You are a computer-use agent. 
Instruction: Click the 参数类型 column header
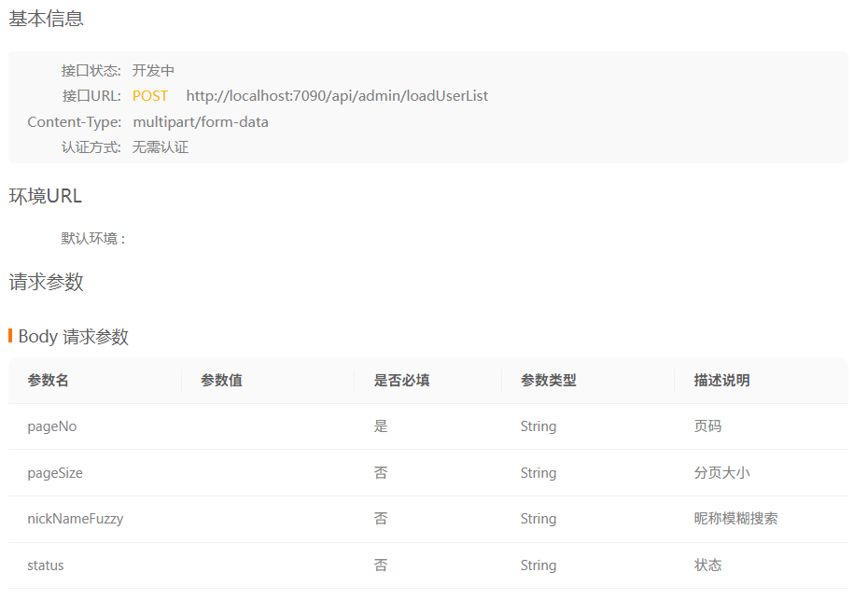point(549,381)
